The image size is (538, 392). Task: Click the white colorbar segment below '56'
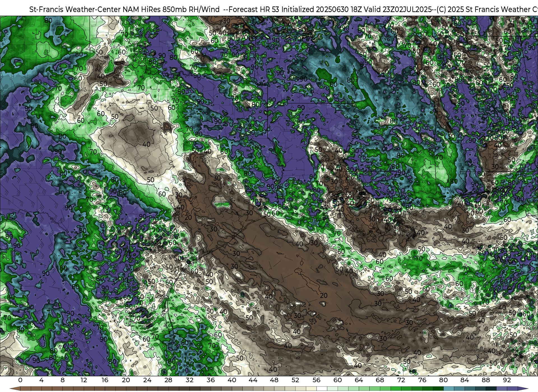(x=322, y=389)
